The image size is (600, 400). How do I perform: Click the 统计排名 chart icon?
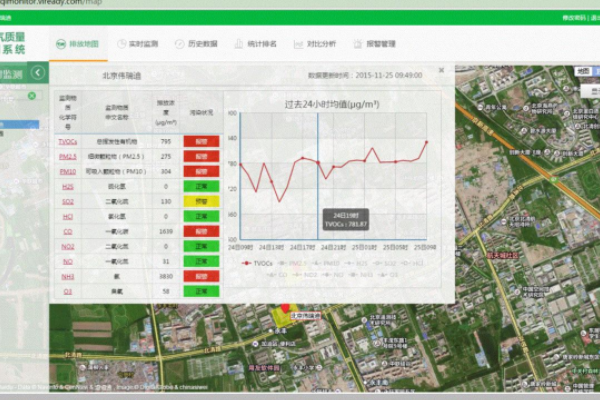(240, 44)
